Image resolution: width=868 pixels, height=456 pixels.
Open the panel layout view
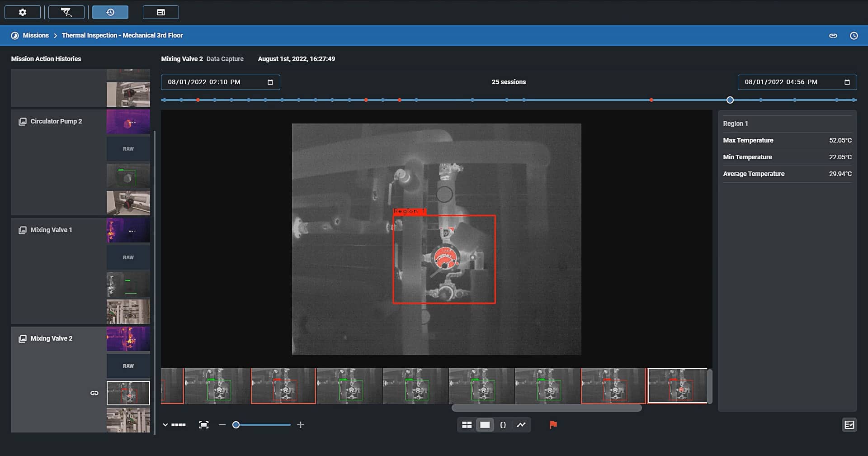coord(161,12)
